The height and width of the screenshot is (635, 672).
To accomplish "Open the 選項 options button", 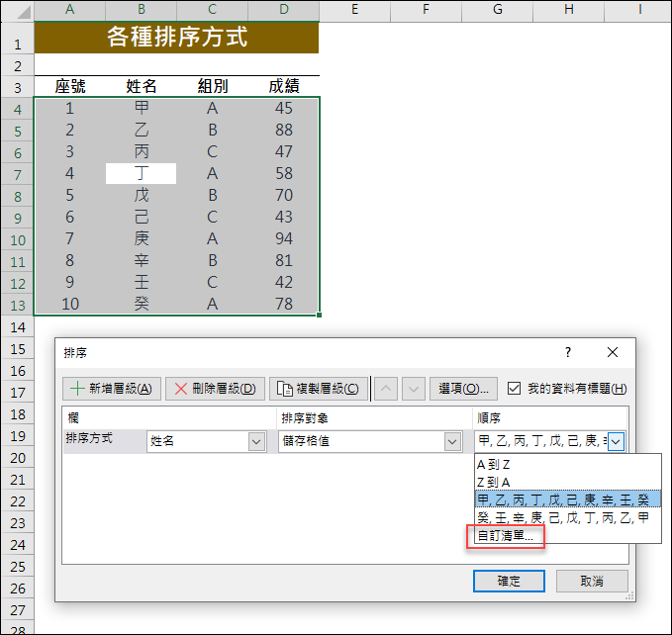I will [463, 389].
